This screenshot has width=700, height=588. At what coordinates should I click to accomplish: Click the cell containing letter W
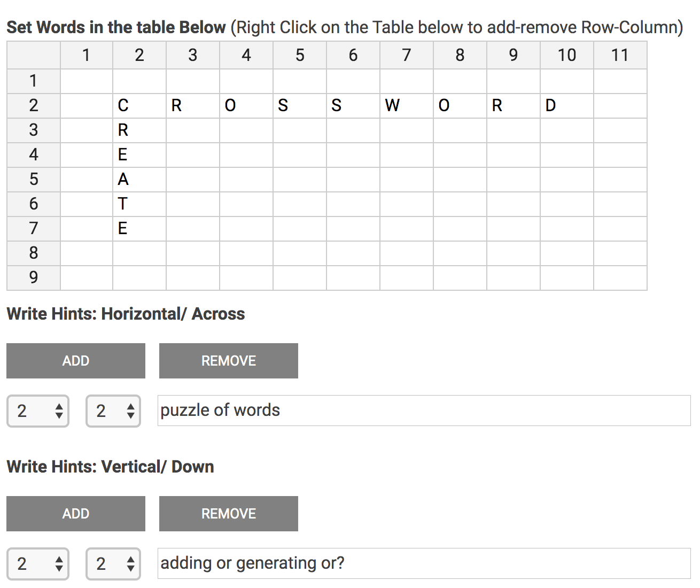pyautogui.click(x=407, y=105)
